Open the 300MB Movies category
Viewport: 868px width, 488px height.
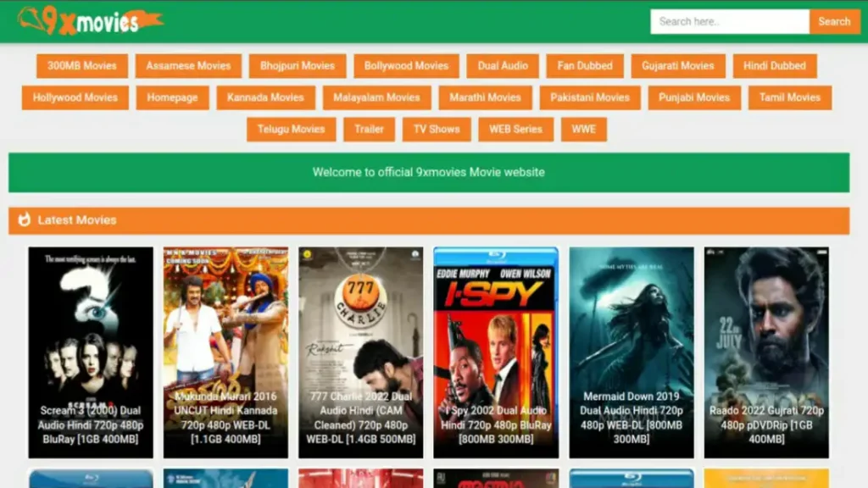pyautogui.click(x=82, y=66)
